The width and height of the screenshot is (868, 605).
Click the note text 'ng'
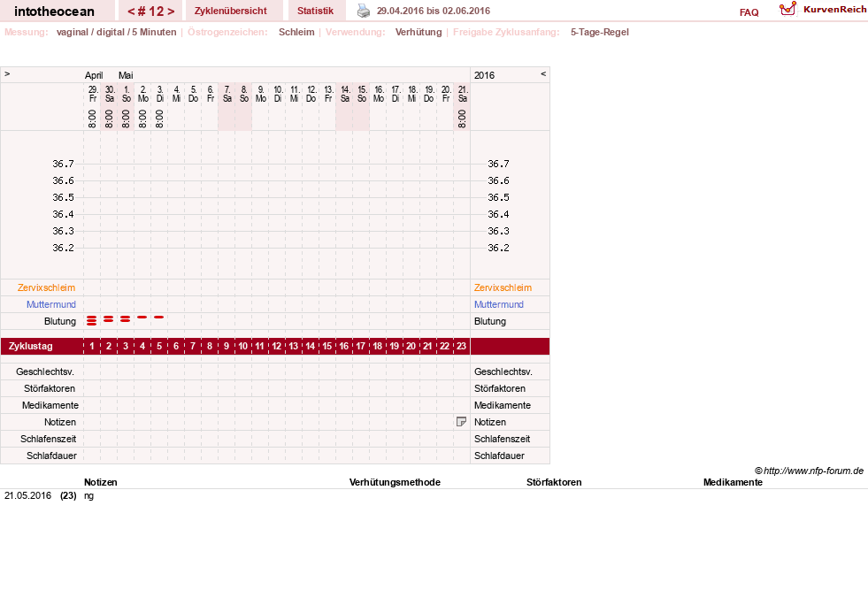pos(88,496)
